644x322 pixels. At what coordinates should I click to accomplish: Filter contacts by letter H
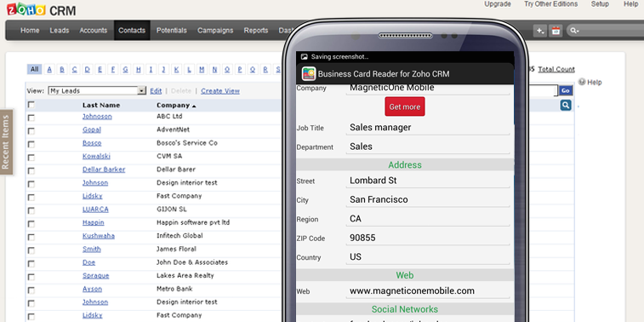(x=139, y=70)
